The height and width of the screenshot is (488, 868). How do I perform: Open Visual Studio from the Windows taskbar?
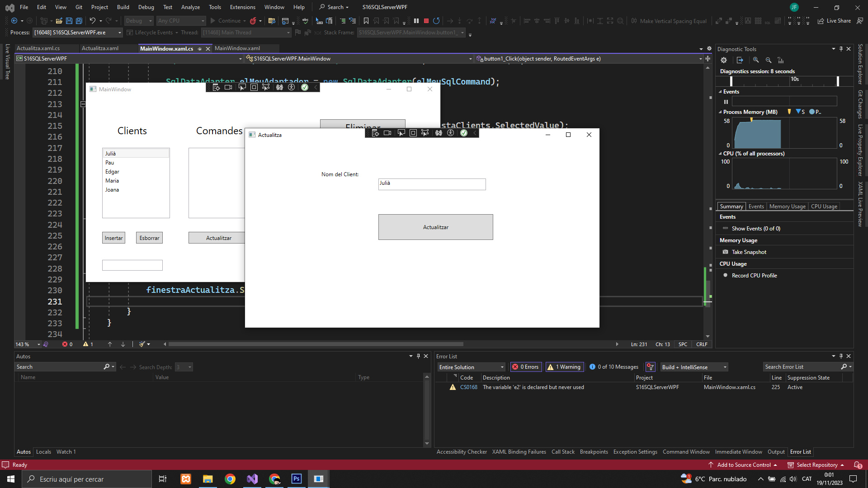[x=252, y=479]
